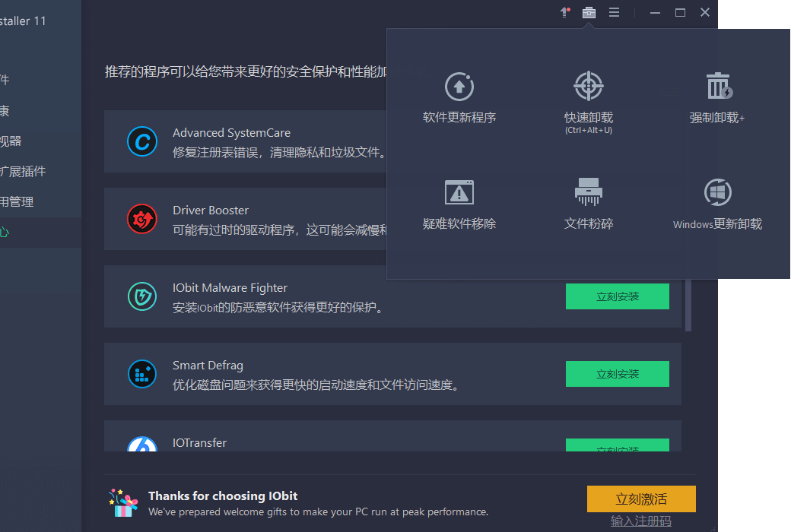
Task: Minimize the Uninstaller window
Action: click(655, 13)
